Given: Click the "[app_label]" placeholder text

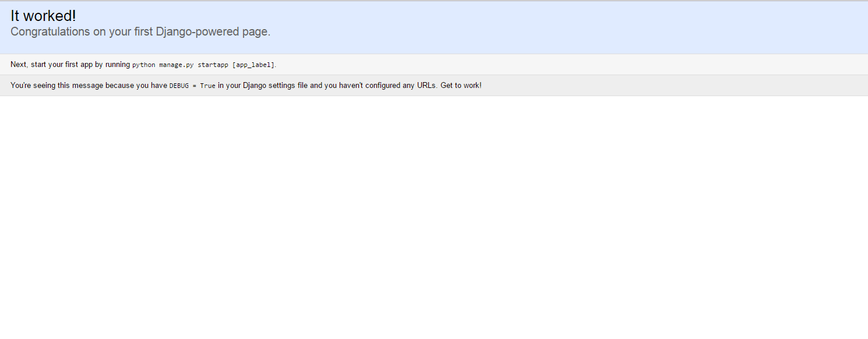Looking at the screenshot, I should point(253,65).
